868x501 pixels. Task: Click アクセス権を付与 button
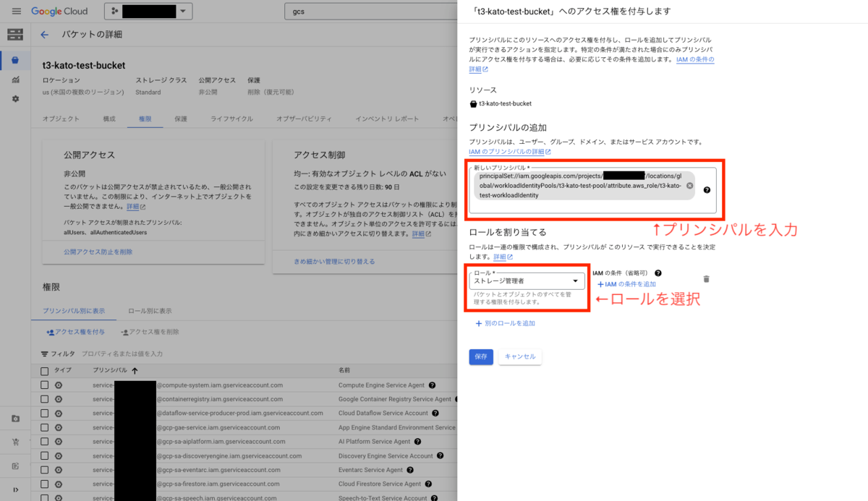click(75, 332)
